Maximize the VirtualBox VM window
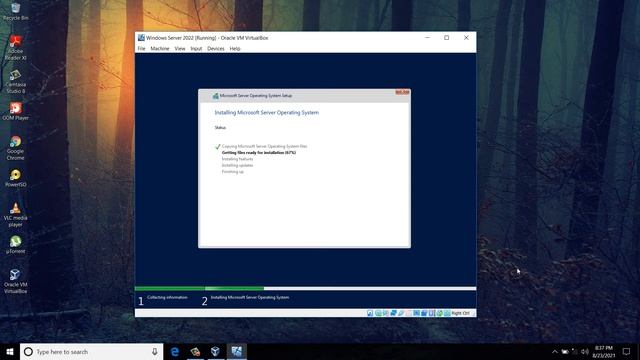This screenshot has width=640, height=360. (447, 38)
